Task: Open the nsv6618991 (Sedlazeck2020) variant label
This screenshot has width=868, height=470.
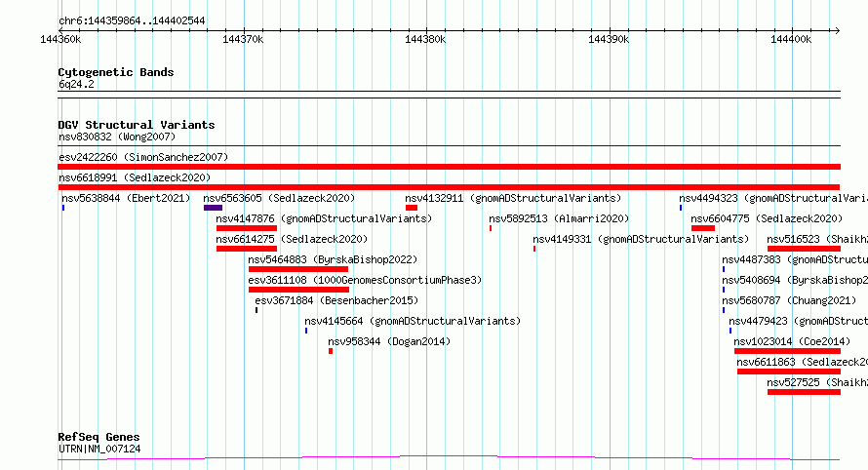Action: point(135,177)
